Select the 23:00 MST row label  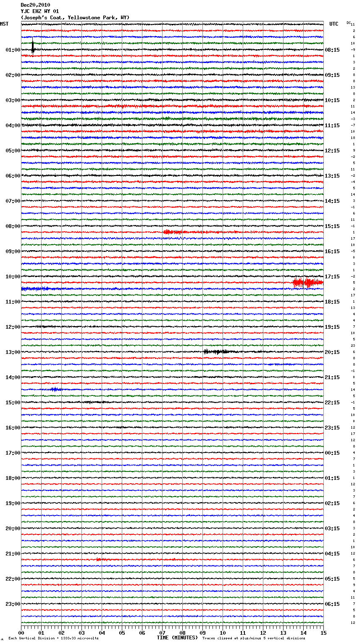click(13, 604)
